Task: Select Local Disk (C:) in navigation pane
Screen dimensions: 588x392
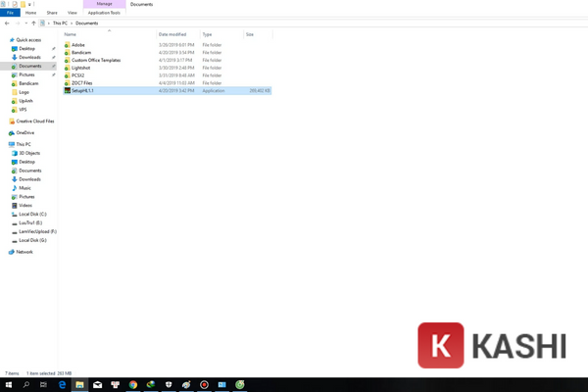Action: [32, 214]
